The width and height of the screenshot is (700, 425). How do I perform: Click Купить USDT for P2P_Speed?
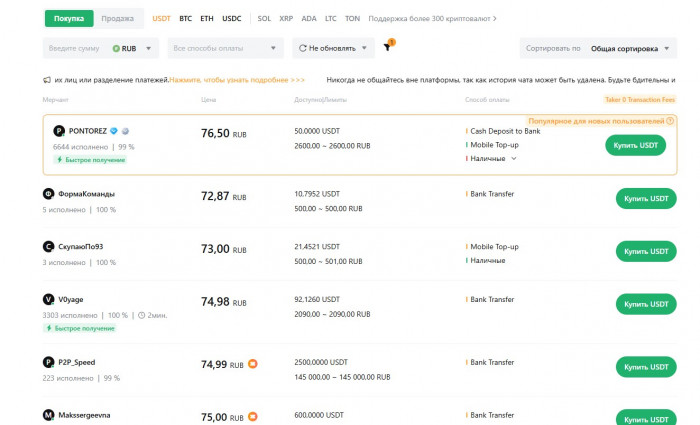pyautogui.click(x=646, y=367)
